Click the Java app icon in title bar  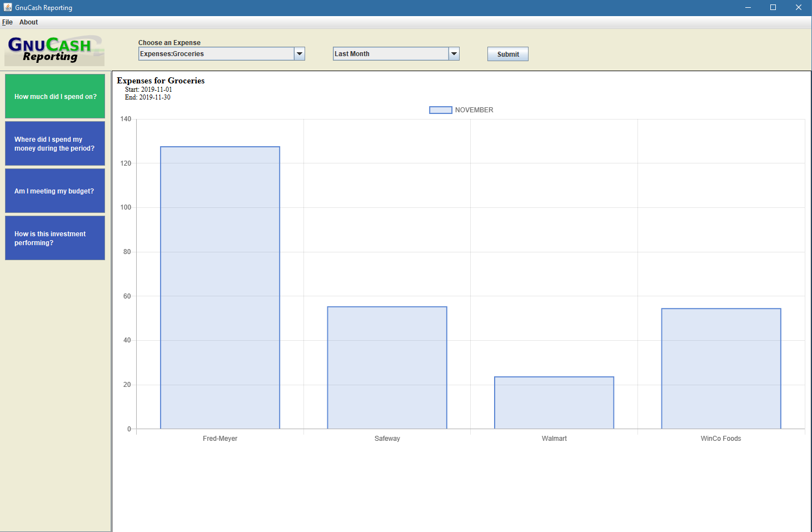tap(7, 7)
